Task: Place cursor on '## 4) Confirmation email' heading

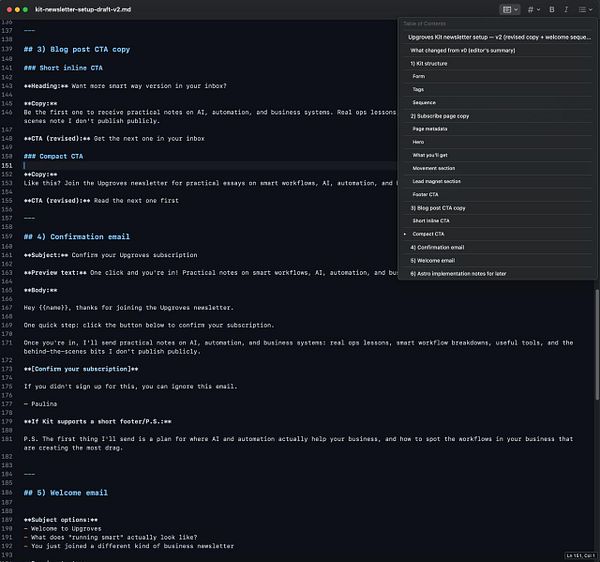Action: click(x=77, y=237)
